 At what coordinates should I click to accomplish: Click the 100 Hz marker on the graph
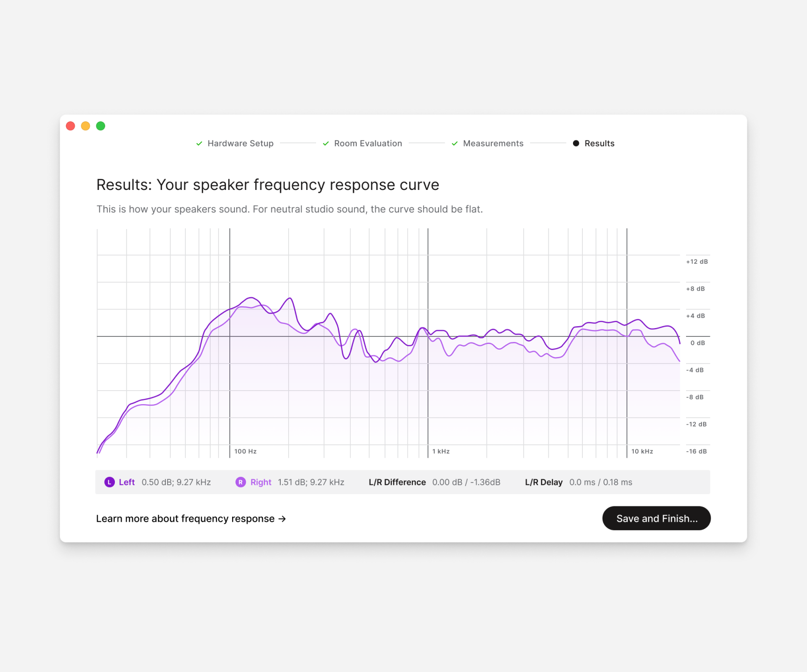tap(245, 451)
